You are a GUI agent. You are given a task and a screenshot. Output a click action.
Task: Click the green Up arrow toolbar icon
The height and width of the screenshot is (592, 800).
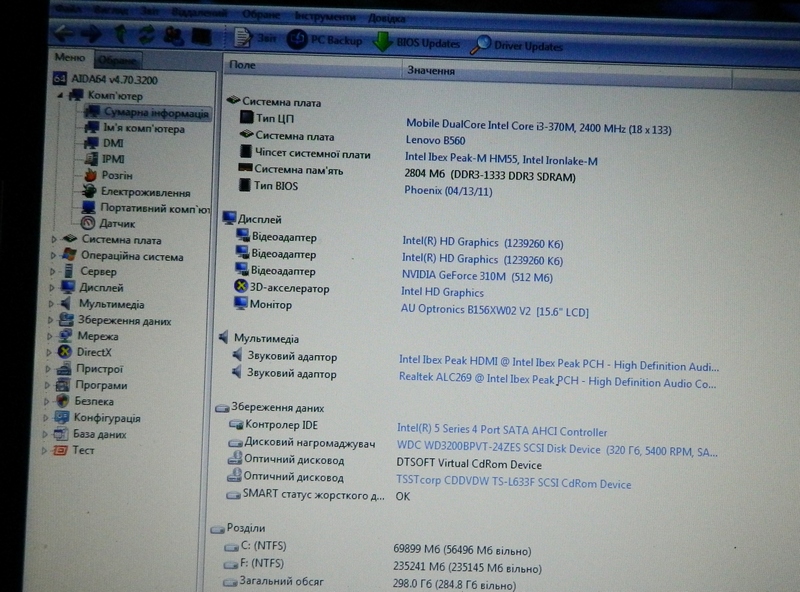tap(119, 34)
